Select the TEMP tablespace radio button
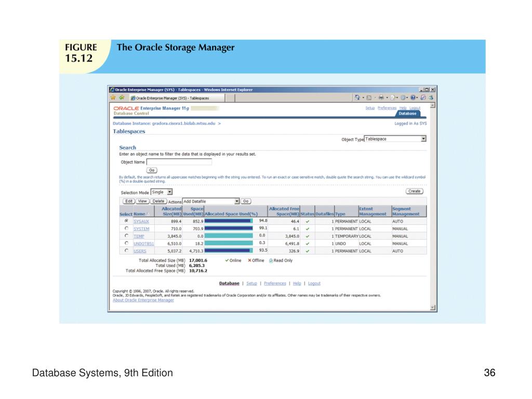532x399 pixels. coord(127,236)
